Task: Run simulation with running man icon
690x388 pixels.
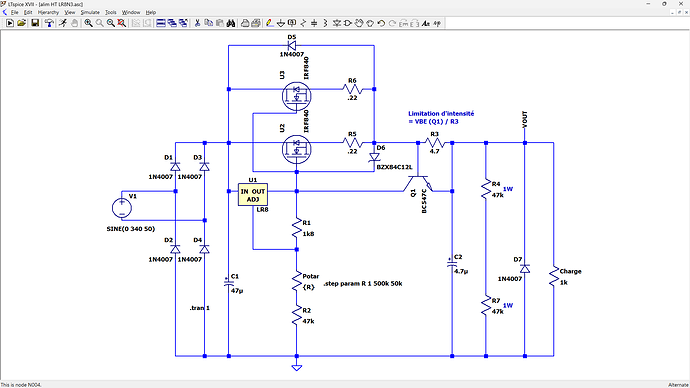Action: coord(63,23)
